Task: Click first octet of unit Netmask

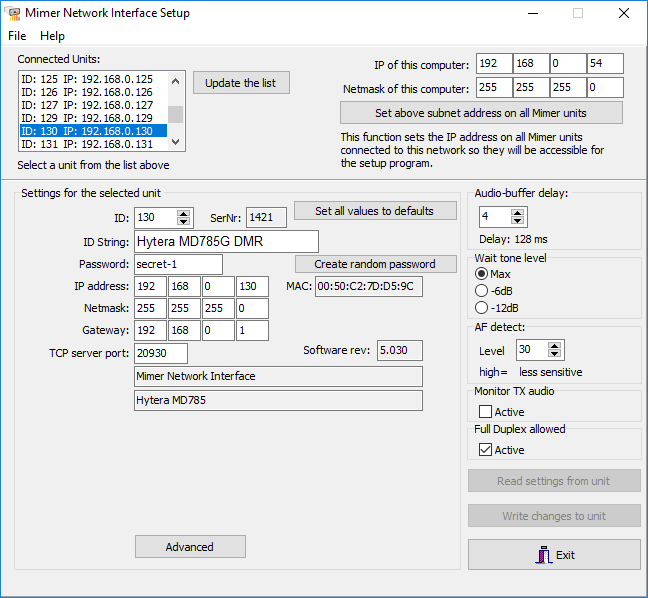Action: (x=150, y=308)
